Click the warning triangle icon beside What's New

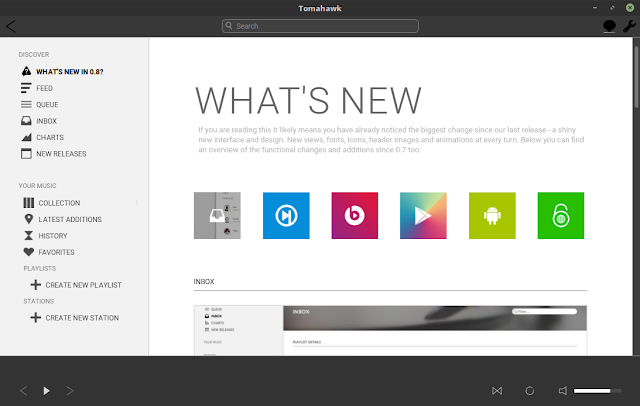(26, 71)
